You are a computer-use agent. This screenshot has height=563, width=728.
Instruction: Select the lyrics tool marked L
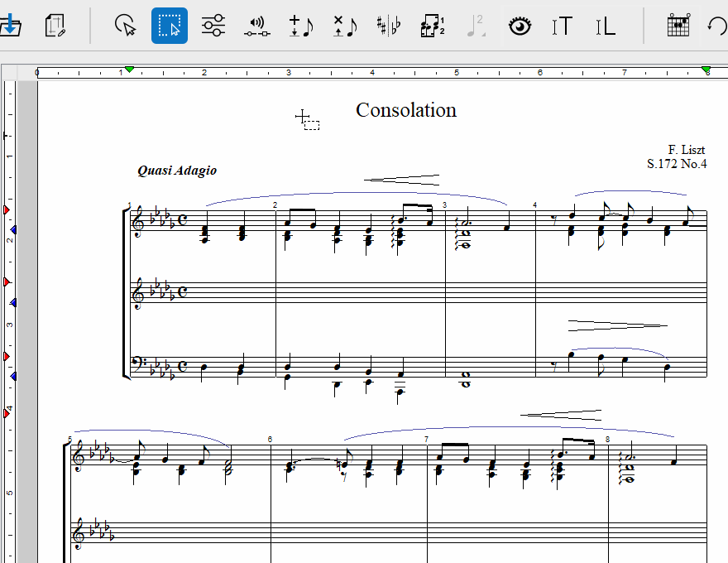coord(606,26)
